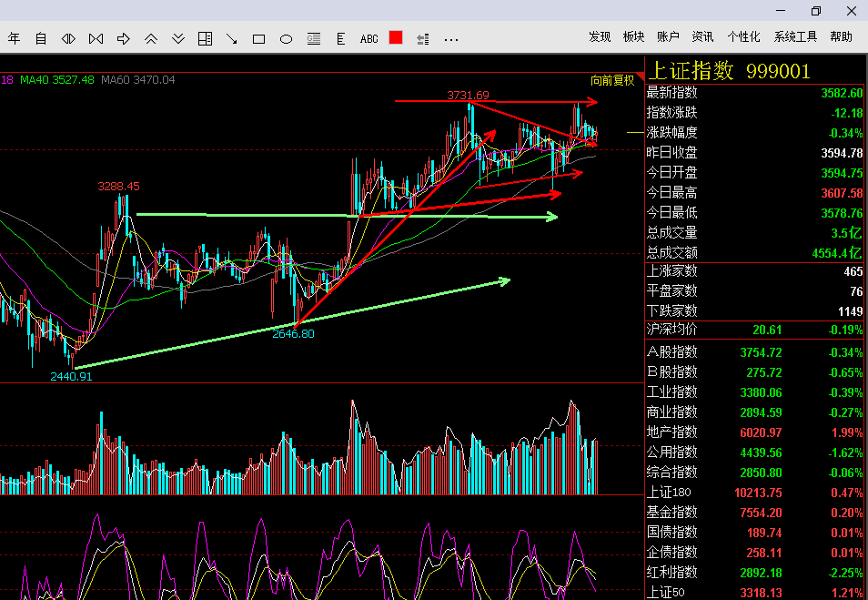Open the 系统工具 menu
Screen dimensions: 868x600
coord(795,36)
